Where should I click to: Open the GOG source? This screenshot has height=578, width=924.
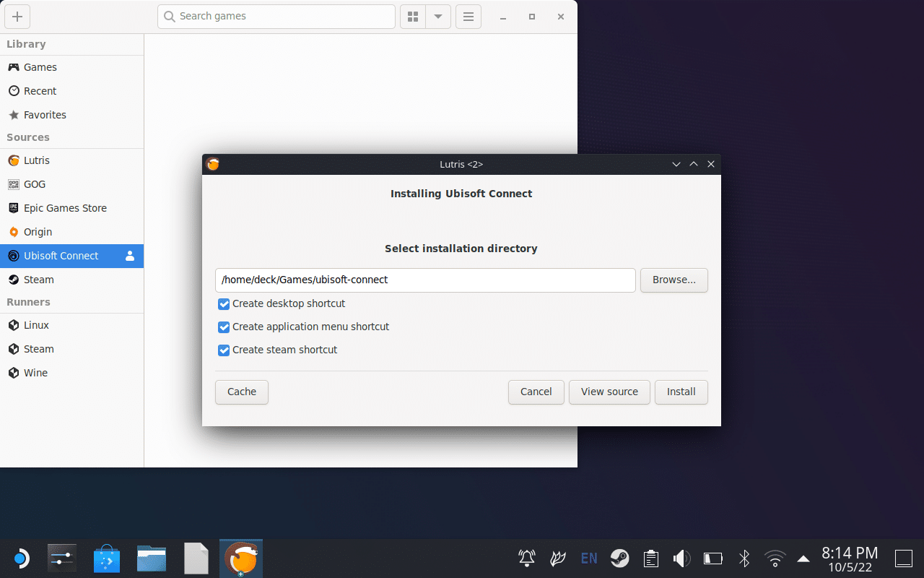[x=71, y=184]
